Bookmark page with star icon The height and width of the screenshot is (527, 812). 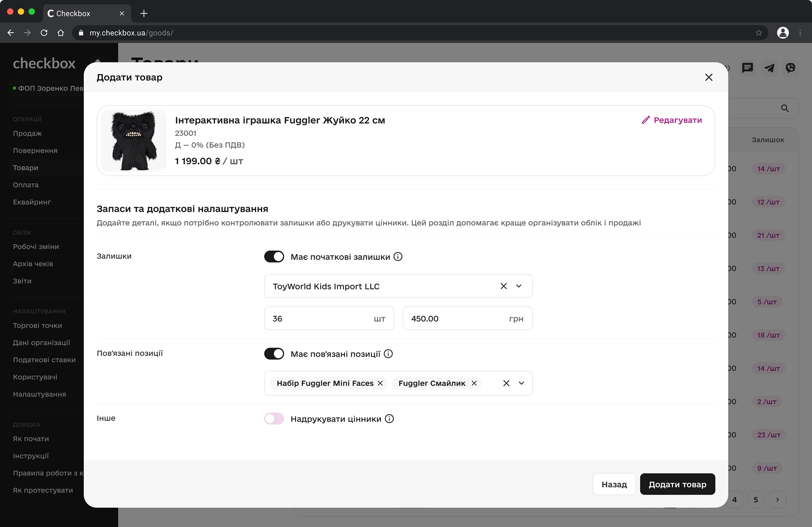[x=759, y=33]
